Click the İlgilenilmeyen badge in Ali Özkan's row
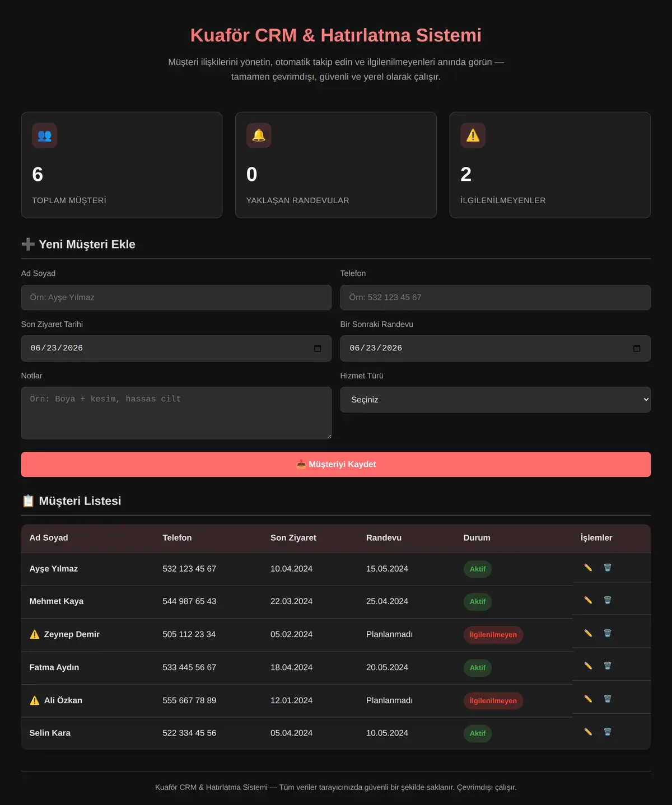The height and width of the screenshot is (805, 672). (493, 701)
